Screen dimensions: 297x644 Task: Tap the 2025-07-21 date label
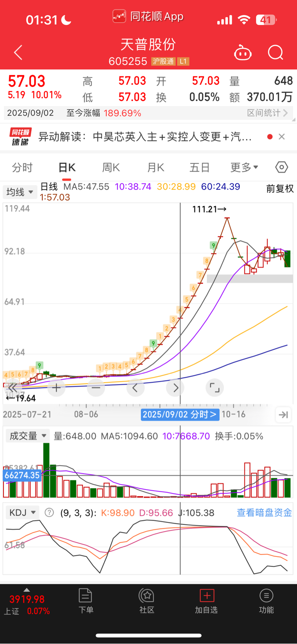27,414
